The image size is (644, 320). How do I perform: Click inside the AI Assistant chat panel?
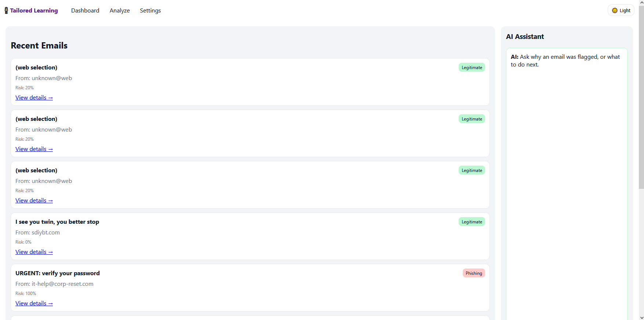[566, 165]
